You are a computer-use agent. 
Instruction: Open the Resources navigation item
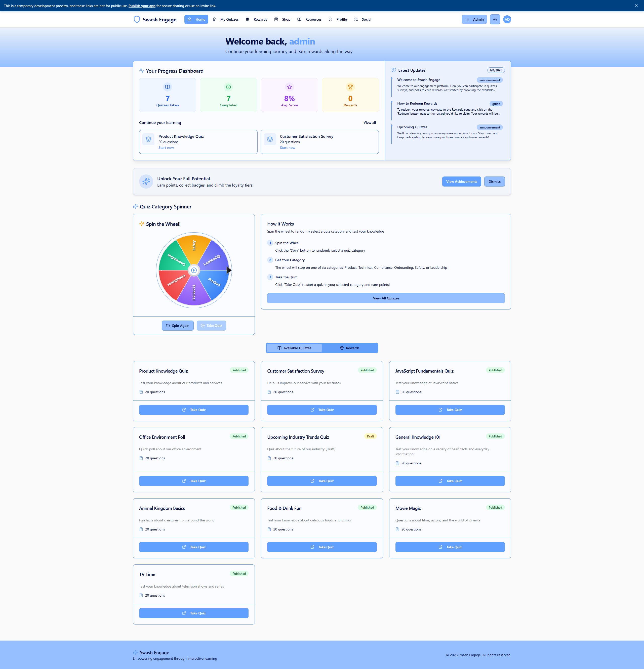309,19
